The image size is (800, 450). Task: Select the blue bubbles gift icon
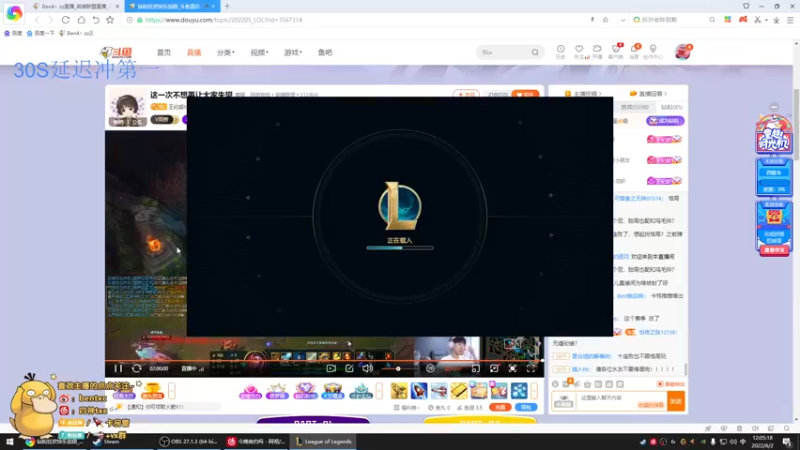click(519, 391)
